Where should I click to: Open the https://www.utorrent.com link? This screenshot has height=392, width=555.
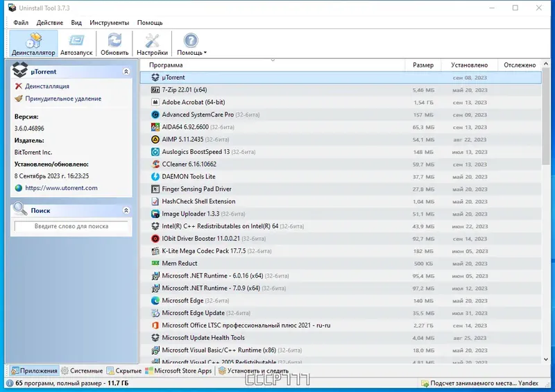click(x=61, y=188)
